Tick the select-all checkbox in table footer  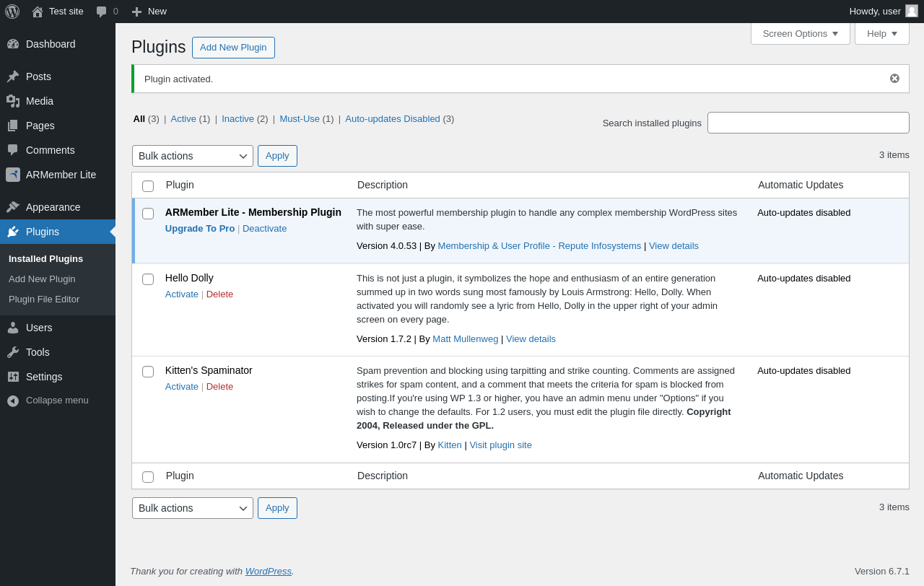point(148,477)
